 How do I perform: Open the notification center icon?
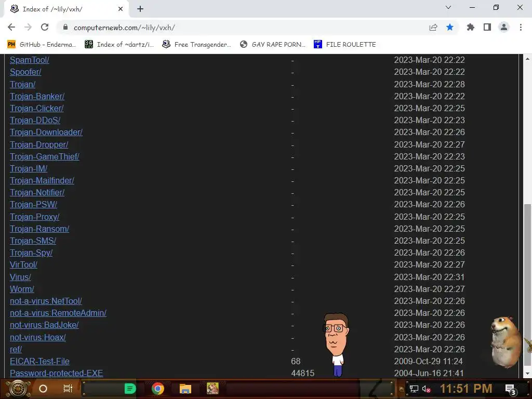click(510, 389)
